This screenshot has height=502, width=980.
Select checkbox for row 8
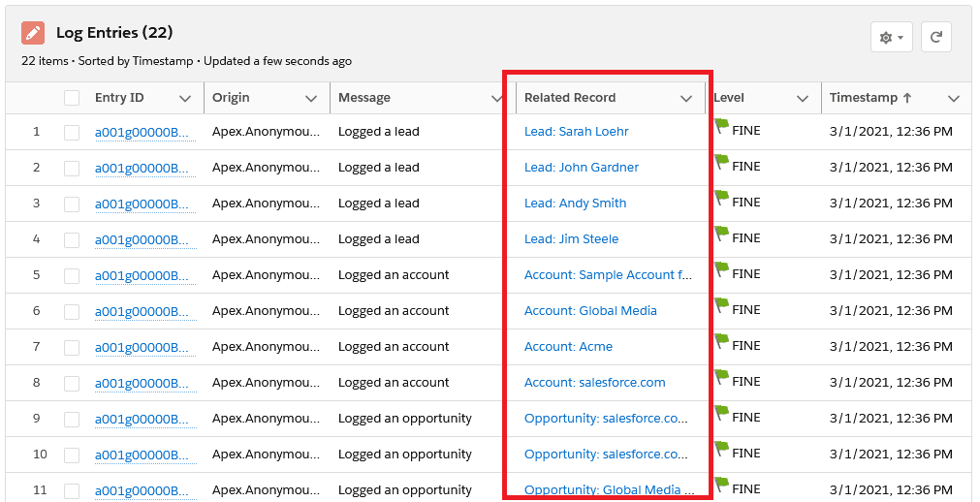[72, 383]
